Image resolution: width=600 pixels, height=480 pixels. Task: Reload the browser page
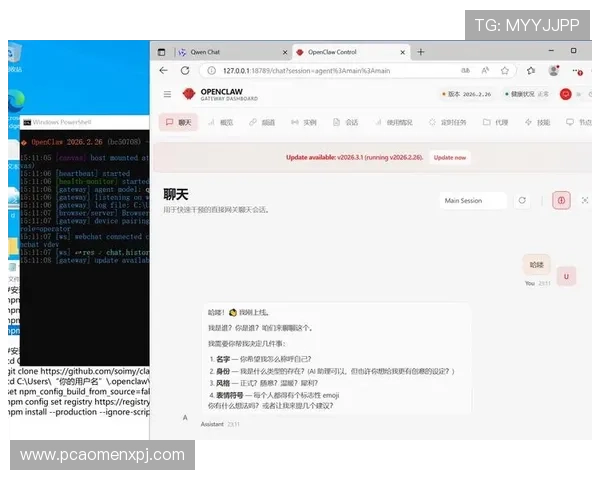[x=185, y=70]
